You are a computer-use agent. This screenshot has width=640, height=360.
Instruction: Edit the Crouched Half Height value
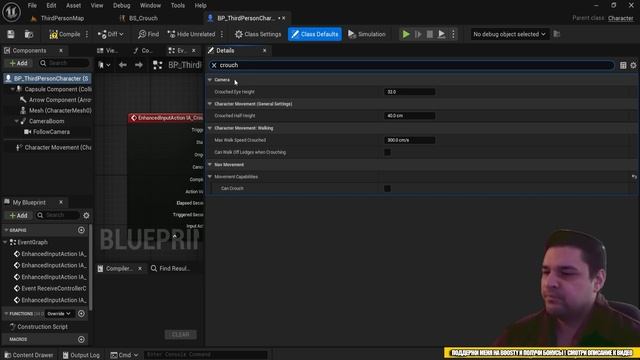[x=409, y=116]
